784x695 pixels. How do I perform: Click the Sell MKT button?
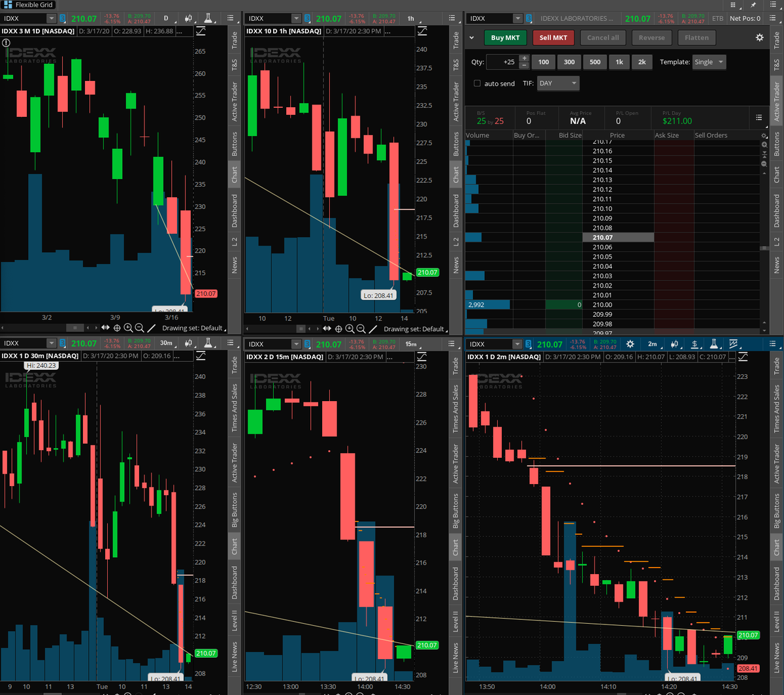(x=553, y=38)
